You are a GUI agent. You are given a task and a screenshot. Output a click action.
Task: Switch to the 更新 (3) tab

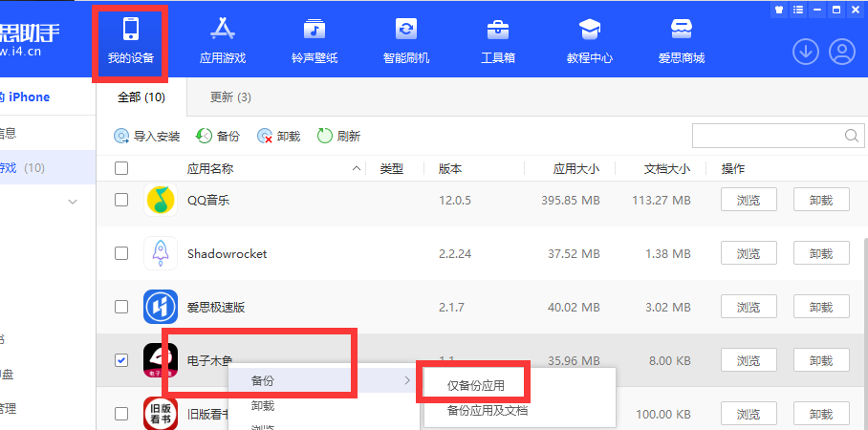230,97
